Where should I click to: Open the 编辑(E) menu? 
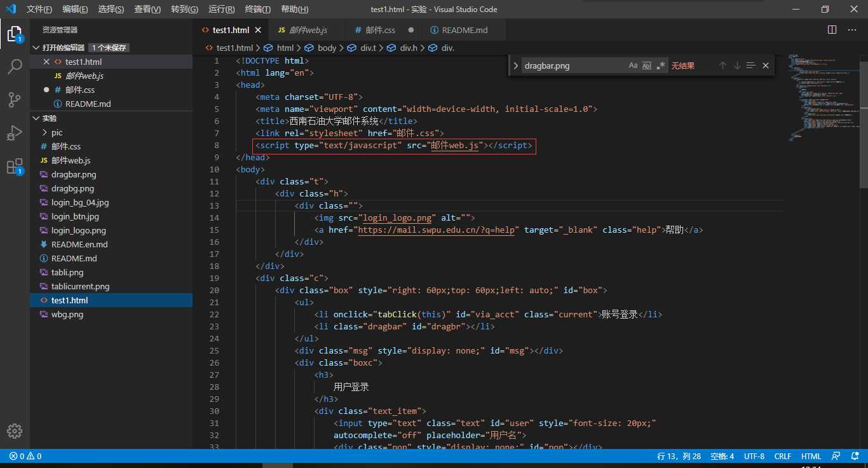click(76, 9)
